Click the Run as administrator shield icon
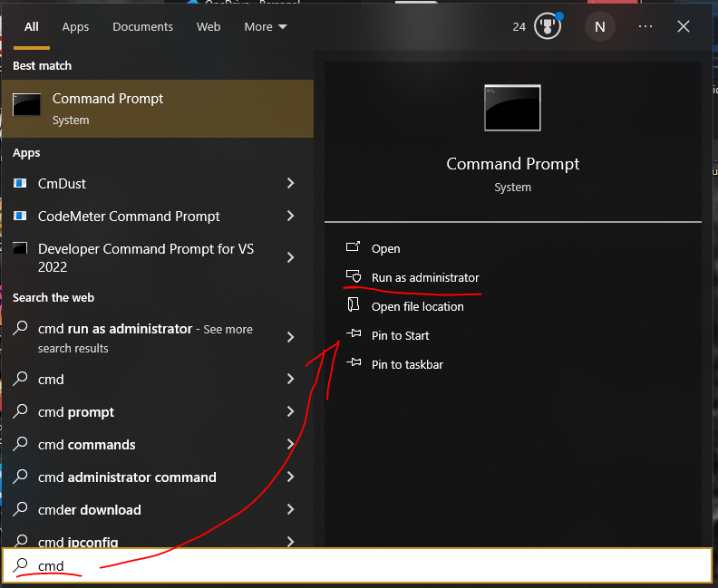 point(354,277)
